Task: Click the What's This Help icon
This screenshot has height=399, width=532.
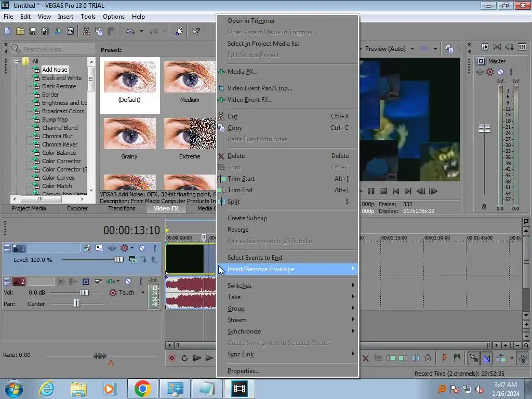Action: point(196,31)
